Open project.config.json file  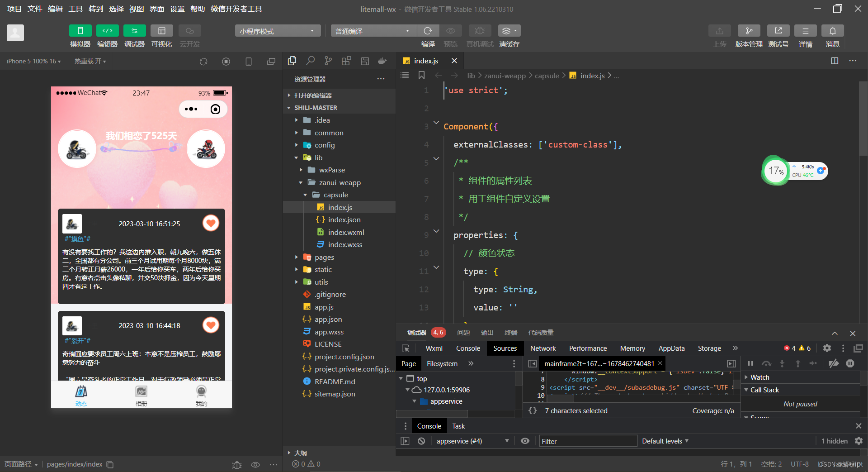pos(344,357)
